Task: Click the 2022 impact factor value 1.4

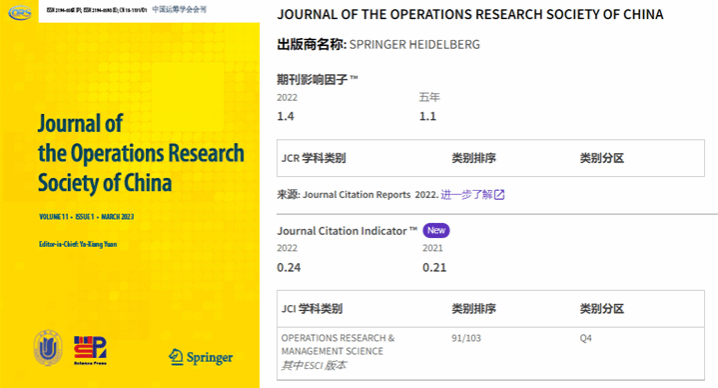Action: tap(285, 116)
